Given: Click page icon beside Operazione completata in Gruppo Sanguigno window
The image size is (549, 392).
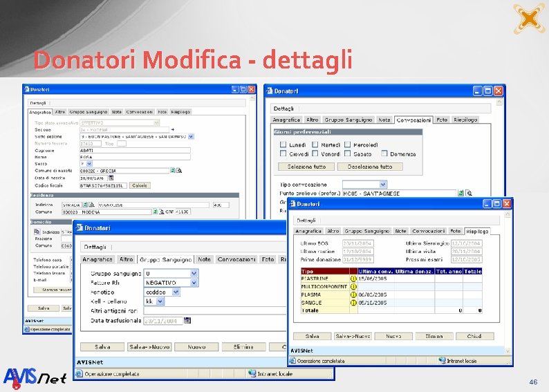Looking at the screenshot, I should (79, 373).
